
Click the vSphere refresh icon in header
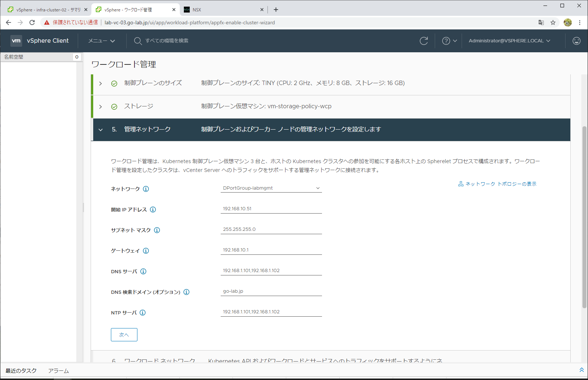424,41
